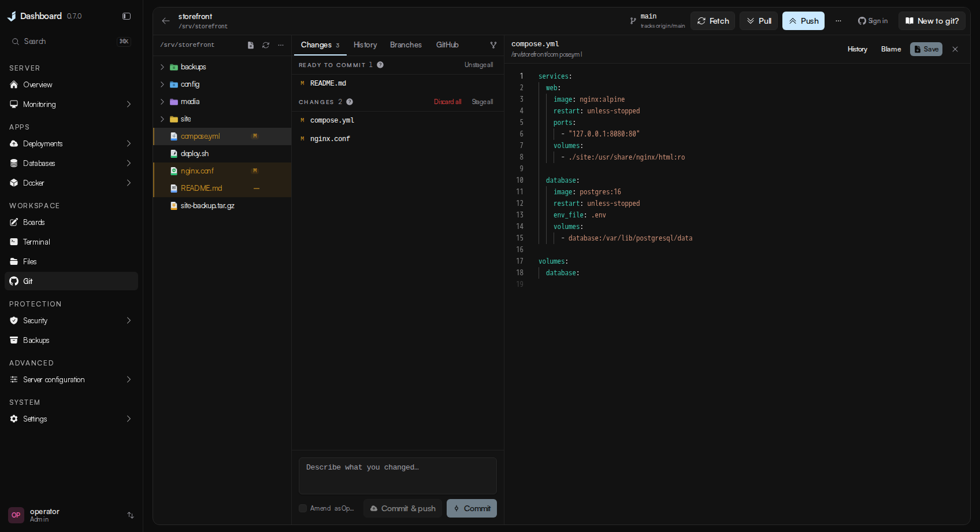Expand the Docker submenu
The width and height of the screenshot is (980, 532).
point(129,183)
